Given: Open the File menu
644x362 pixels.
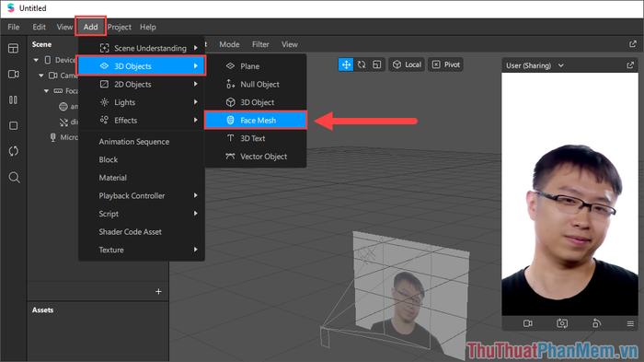Looking at the screenshot, I should click(x=14, y=27).
